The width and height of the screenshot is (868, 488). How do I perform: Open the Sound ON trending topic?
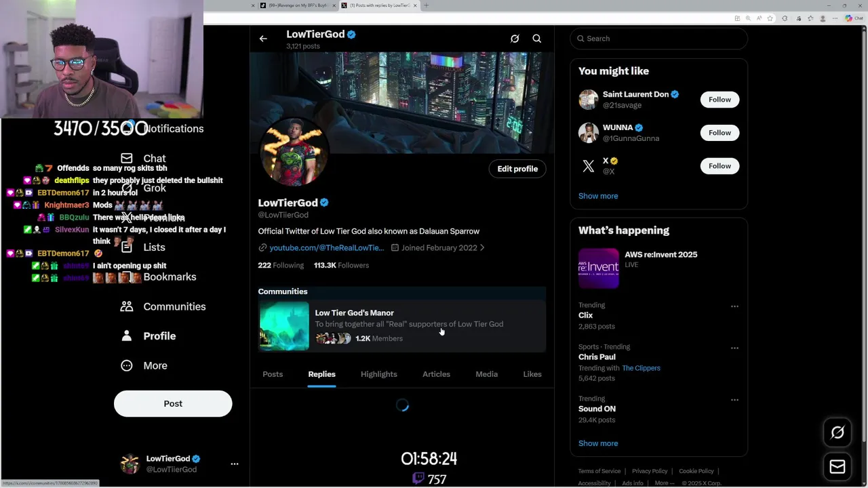597,409
